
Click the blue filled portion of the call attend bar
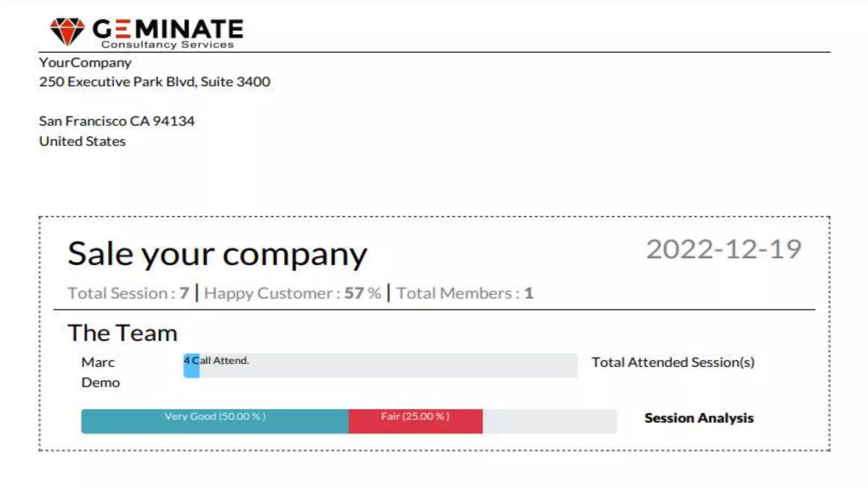[x=191, y=371]
